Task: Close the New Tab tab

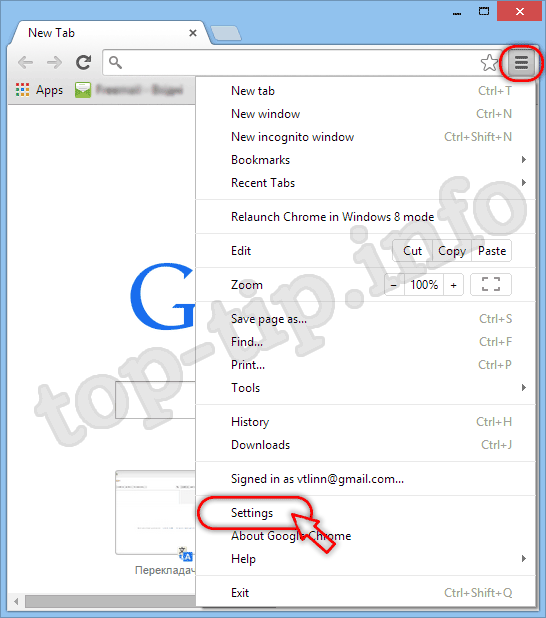Action: (193, 33)
